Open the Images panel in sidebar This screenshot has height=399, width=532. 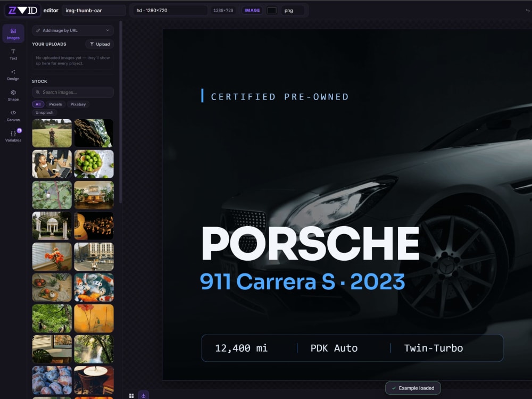coord(13,33)
